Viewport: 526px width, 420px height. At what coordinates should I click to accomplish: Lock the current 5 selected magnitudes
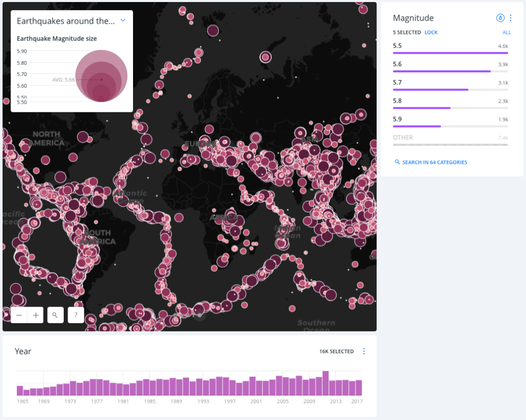pos(430,32)
